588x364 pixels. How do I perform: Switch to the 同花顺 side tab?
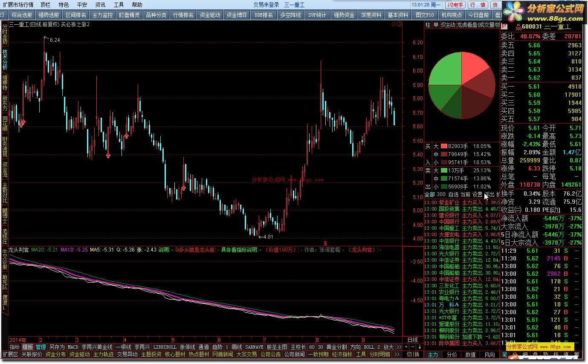[5, 124]
